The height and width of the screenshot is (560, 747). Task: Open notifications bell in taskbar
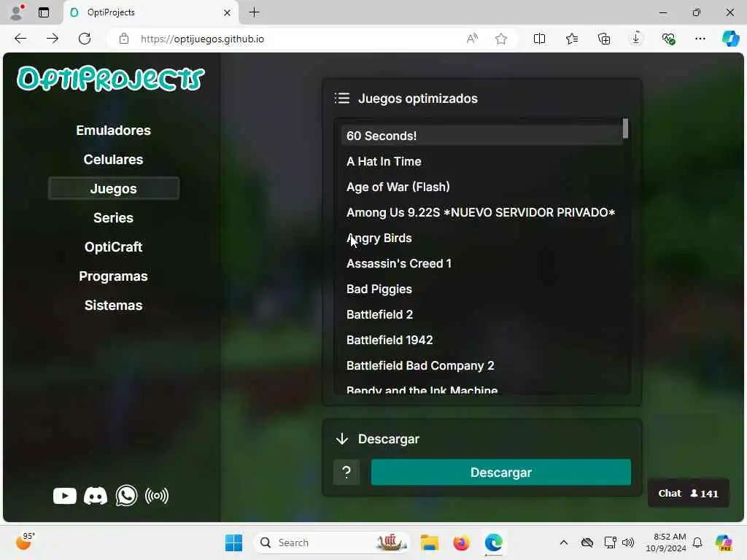tap(697, 542)
